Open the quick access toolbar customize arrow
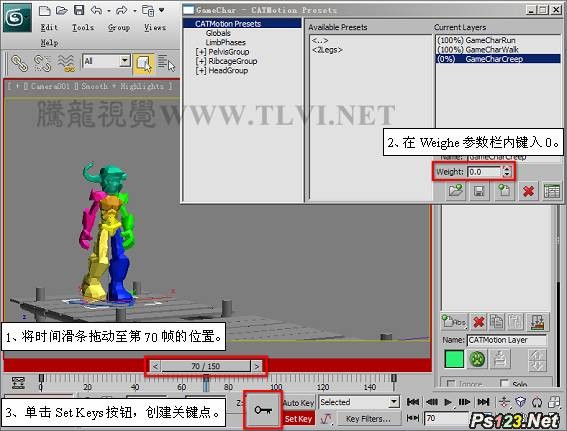 162,10
